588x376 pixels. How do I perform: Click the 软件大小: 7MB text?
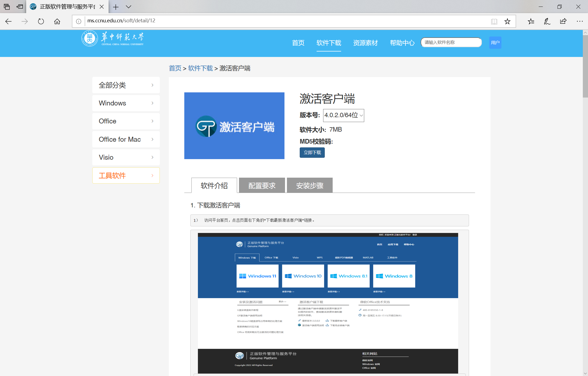pos(321,130)
